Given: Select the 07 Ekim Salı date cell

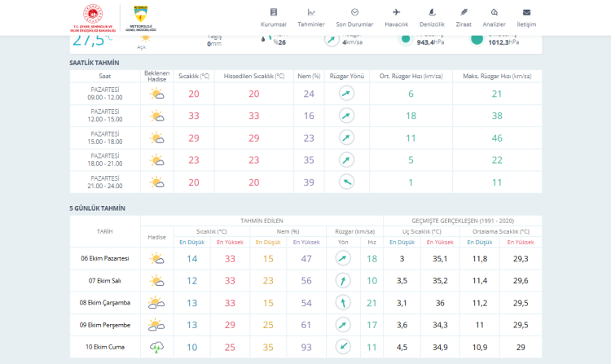Looking at the screenshot, I should pos(104,281).
